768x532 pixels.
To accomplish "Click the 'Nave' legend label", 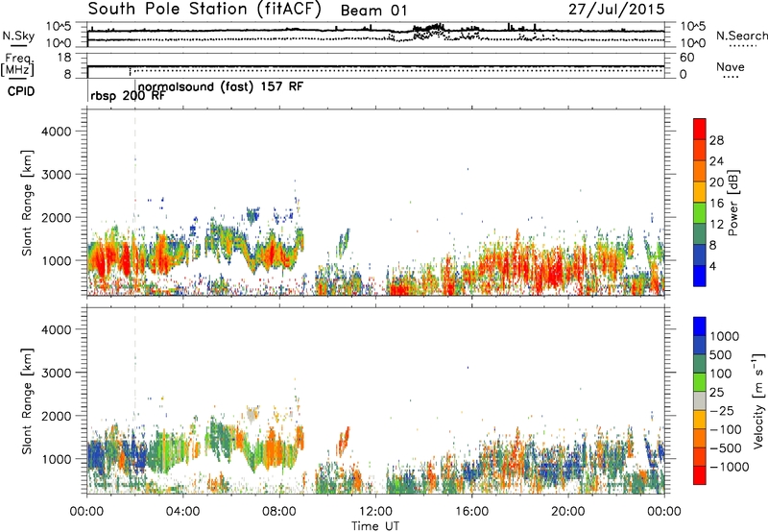I will point(731,66).
